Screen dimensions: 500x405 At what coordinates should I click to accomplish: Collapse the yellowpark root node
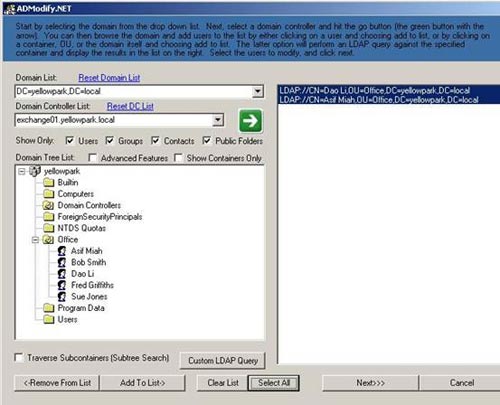[22, 172]
